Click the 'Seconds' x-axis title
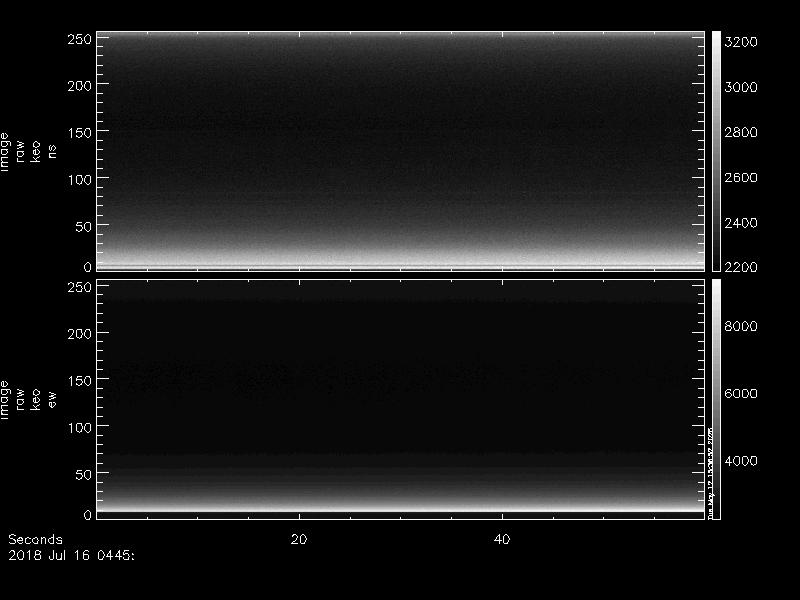This screenshot has width=800, height=600. click(x=35, y=539)
